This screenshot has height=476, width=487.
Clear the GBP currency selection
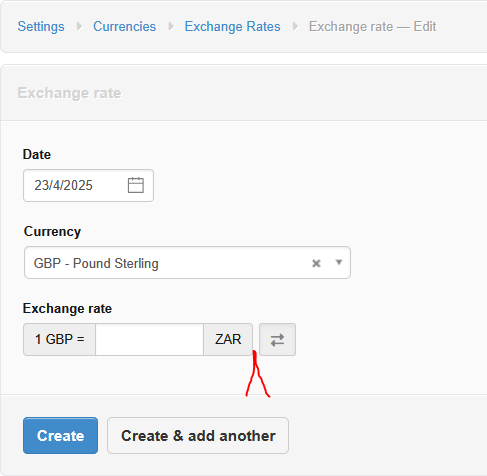[x=316, y=263]
